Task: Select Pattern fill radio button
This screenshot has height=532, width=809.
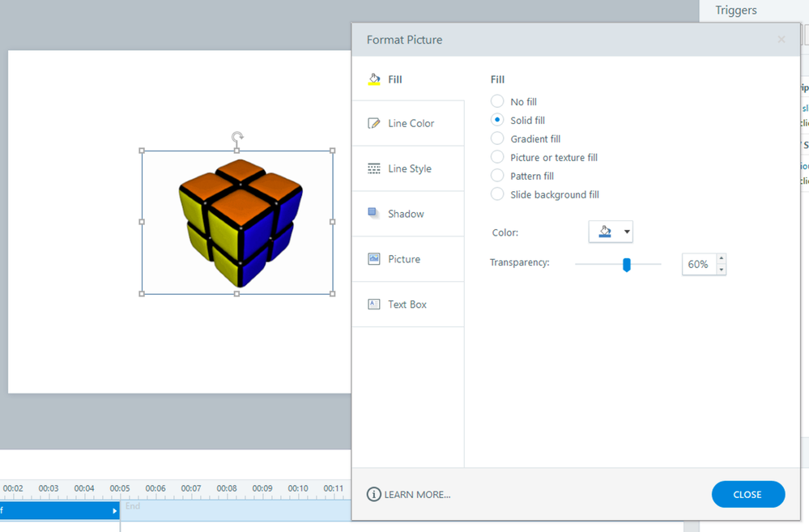Action: 497,176
